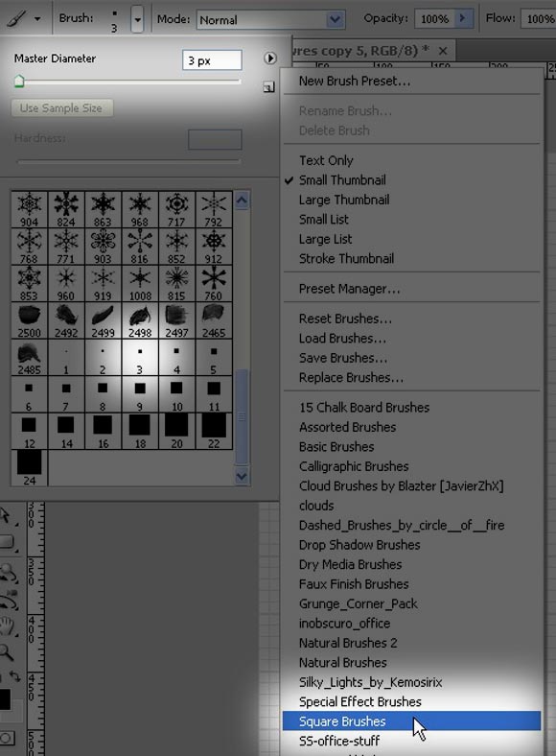Choose the Small List view
The image size is (556, 756).
pyautogui.click(x=323, y=220)
